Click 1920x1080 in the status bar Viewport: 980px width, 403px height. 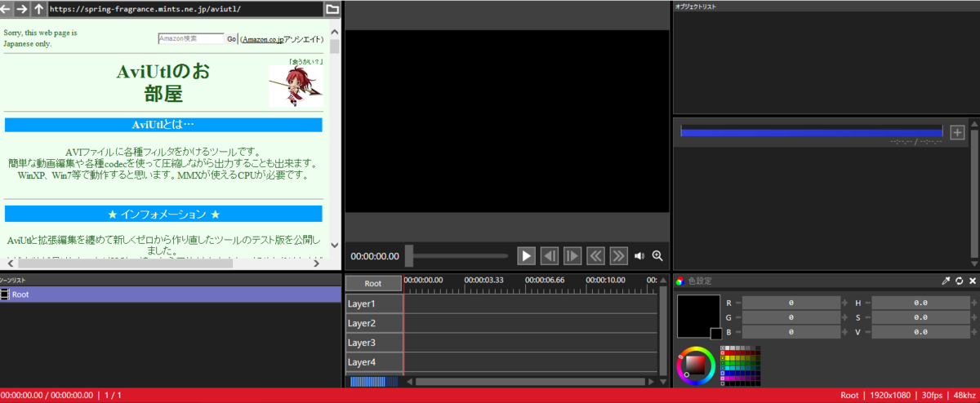(x=889, y=396)
